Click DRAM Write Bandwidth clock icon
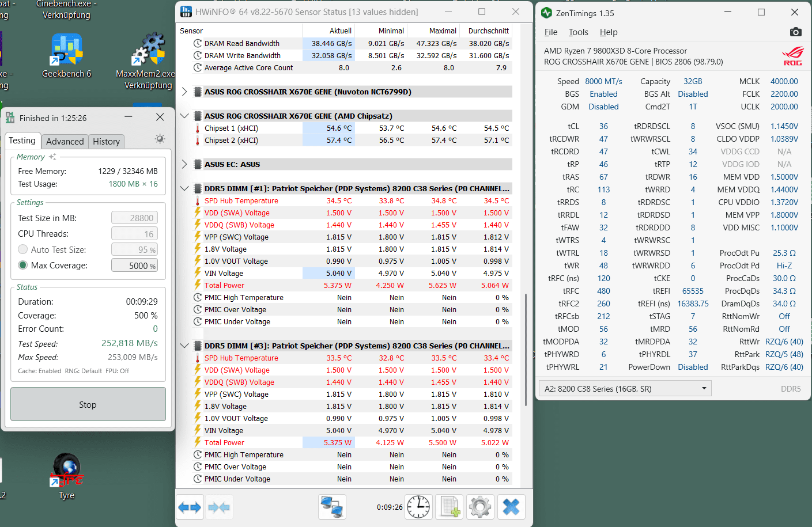The width and height of the screenshot is (812, 527). point(197,55)
